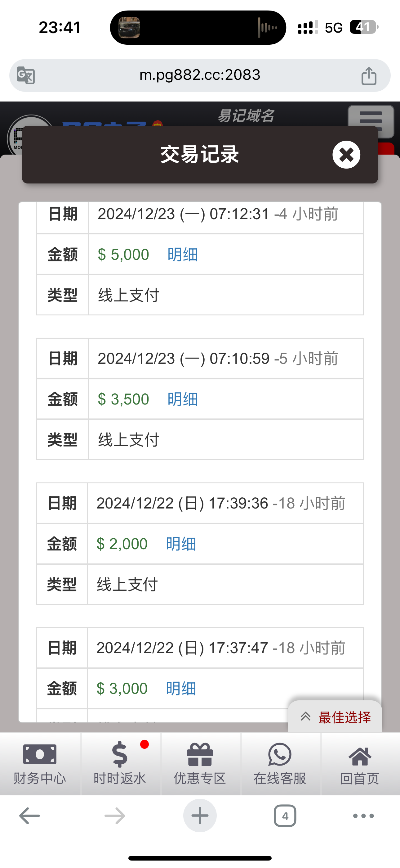400x868 pixels.
Task: Go to 回首页 home
Action: click(x=360, y=764)
